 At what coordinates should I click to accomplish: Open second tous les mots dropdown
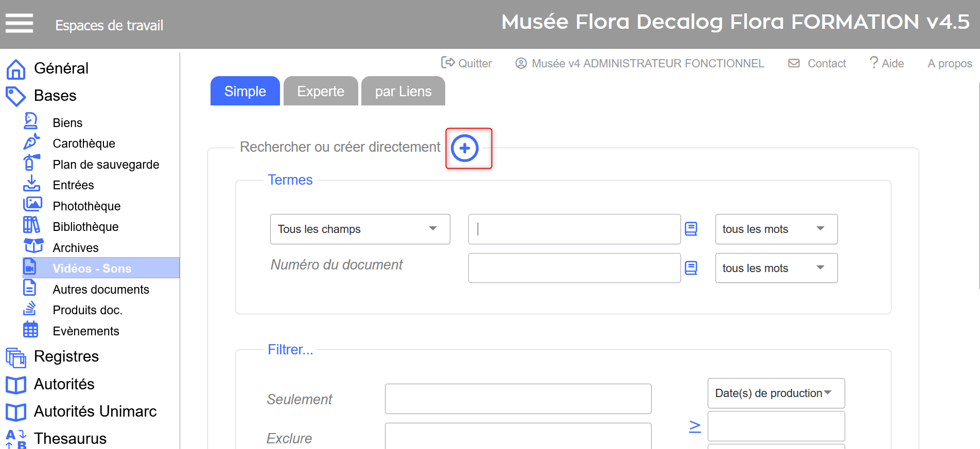[776, 268]
